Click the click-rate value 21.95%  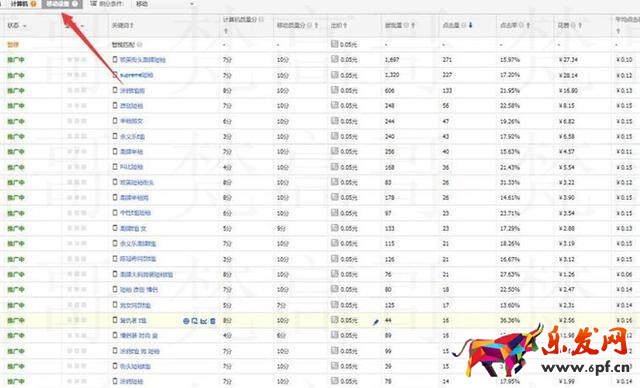[510, 91]
